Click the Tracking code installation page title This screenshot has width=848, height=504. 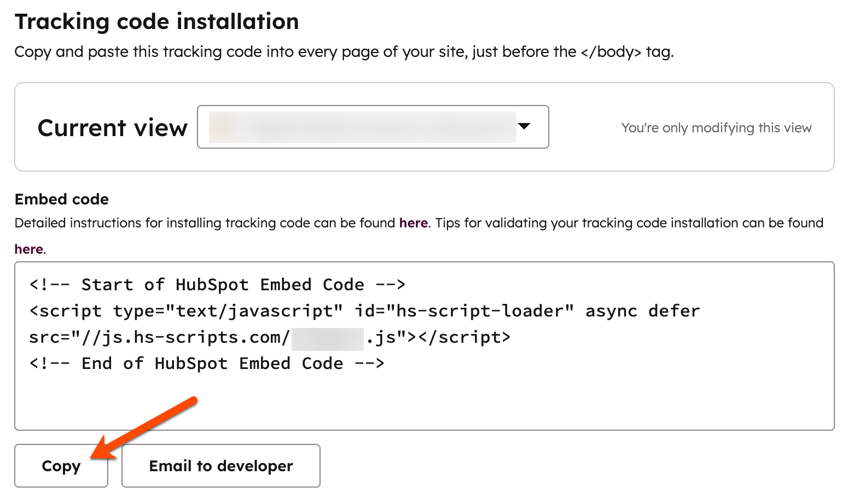(x=157, y=21)
